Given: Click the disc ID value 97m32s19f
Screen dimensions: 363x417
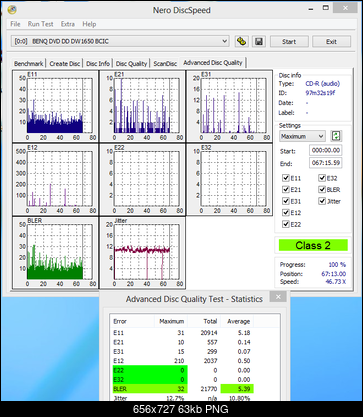Looking at the screenshot, I should click(320, 93).
